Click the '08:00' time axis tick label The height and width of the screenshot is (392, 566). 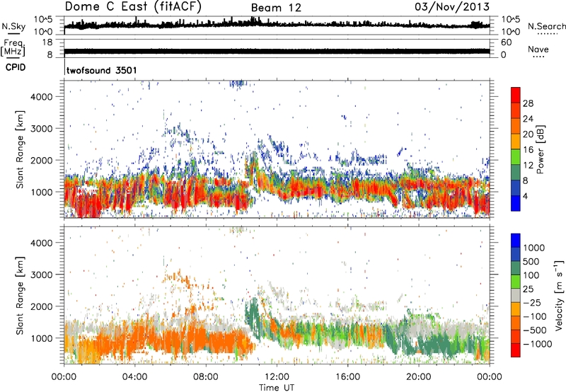(206, 377)
